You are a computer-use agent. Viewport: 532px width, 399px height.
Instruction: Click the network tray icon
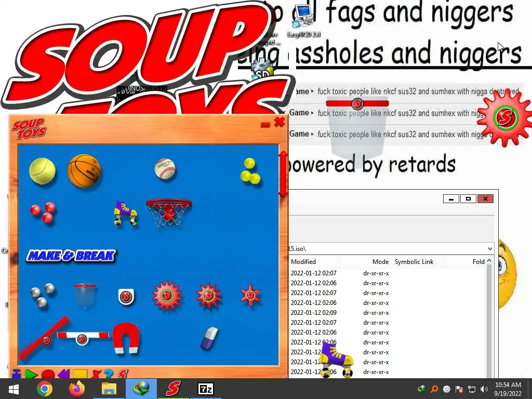472,389
